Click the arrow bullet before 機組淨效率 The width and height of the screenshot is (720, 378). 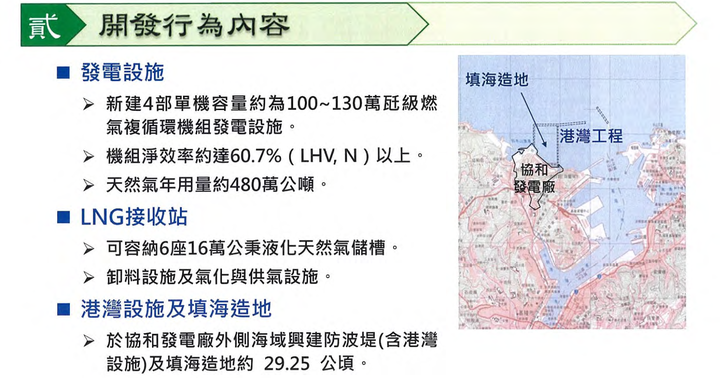click(88, 157)
